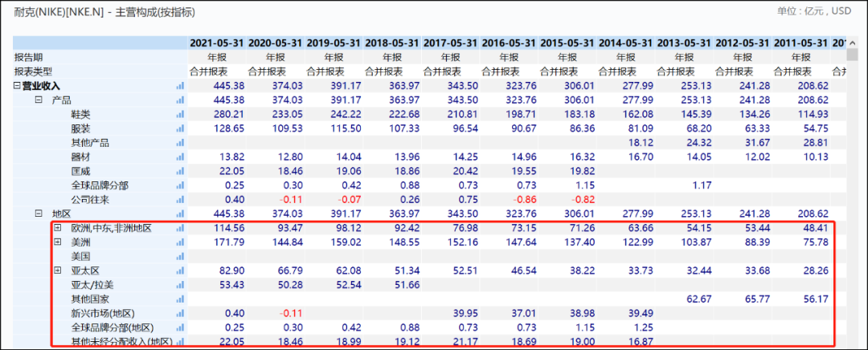Screen dimensions: 868x350
Task: Click 其他国家 value 62.67 for 2013
Action: 698,299
